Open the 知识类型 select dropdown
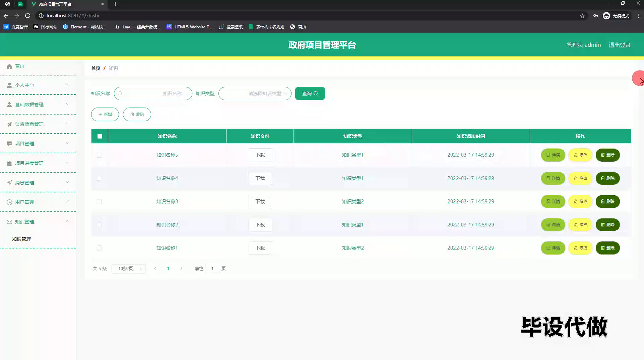The height and width of the screenshot is (360, 644). click(x=255, y=94)
